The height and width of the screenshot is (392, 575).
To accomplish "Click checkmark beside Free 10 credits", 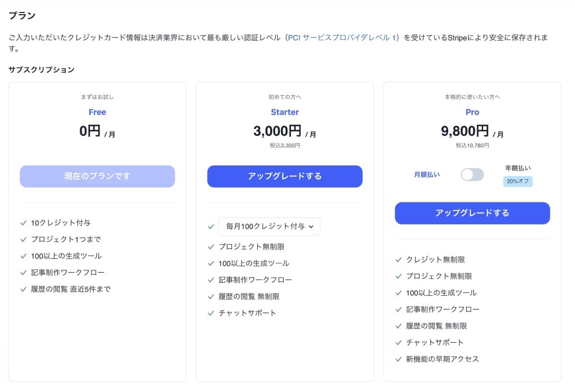I will coord(23,223).
